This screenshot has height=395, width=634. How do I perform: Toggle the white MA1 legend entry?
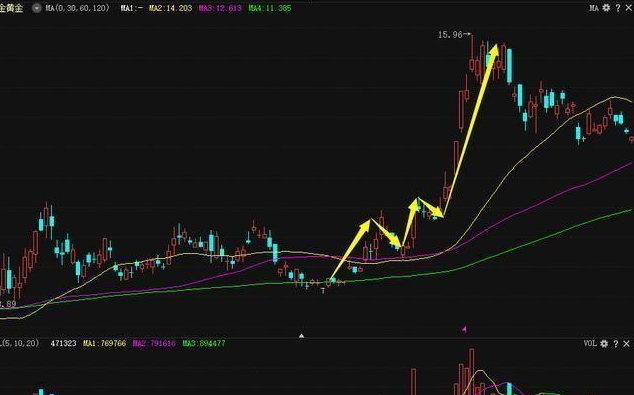131,8
